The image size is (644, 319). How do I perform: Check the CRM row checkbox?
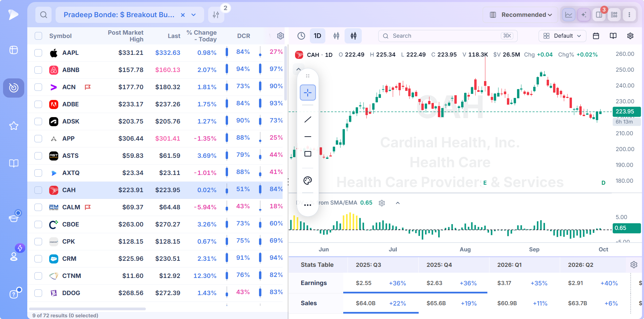(38, 259)
